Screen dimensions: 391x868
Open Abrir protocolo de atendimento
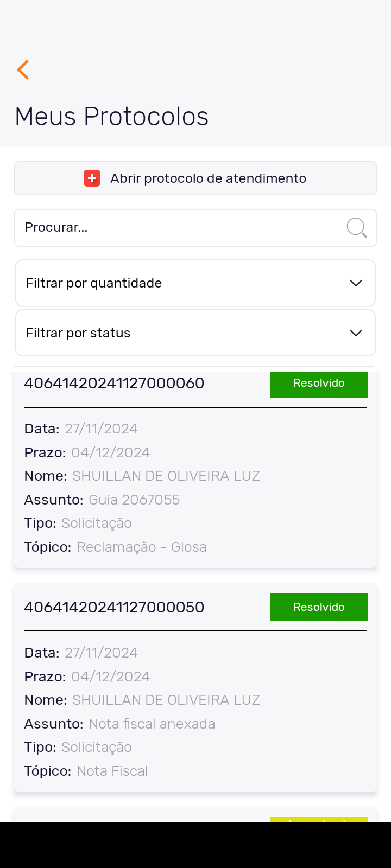point(208,178)
